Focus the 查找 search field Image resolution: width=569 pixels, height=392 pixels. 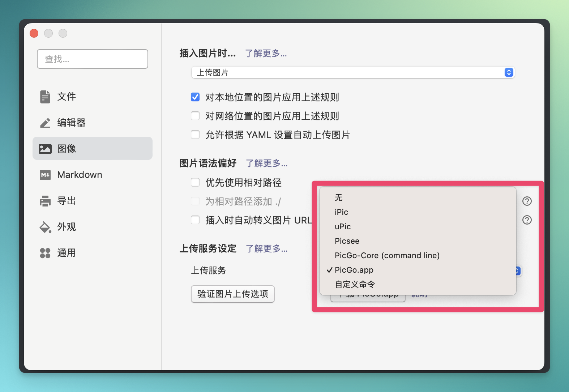tap(93, 59)
